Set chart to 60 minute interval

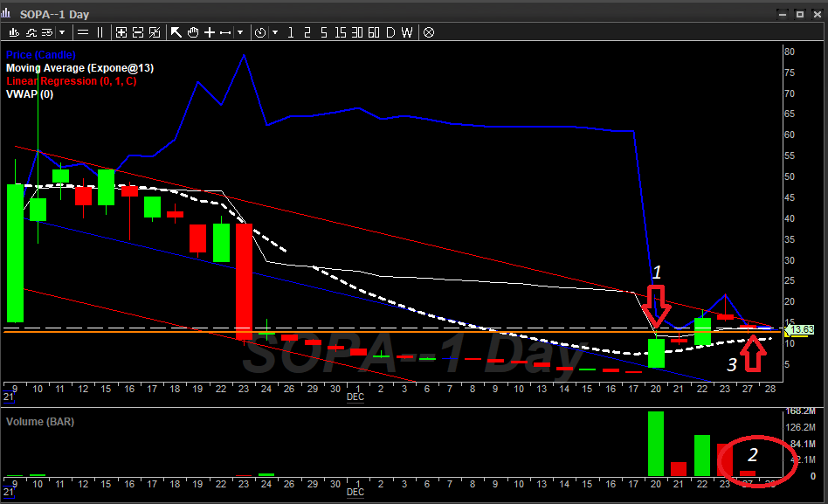(374, 32)
